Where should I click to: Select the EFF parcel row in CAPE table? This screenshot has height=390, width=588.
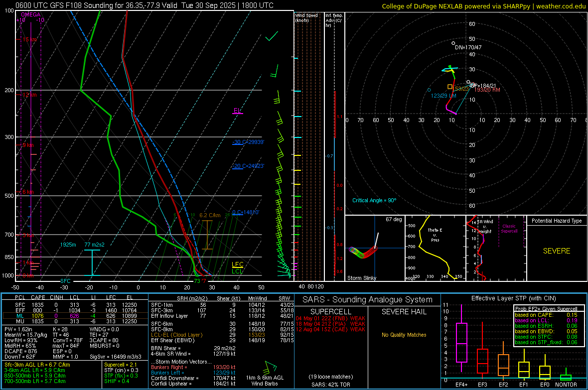75,310
